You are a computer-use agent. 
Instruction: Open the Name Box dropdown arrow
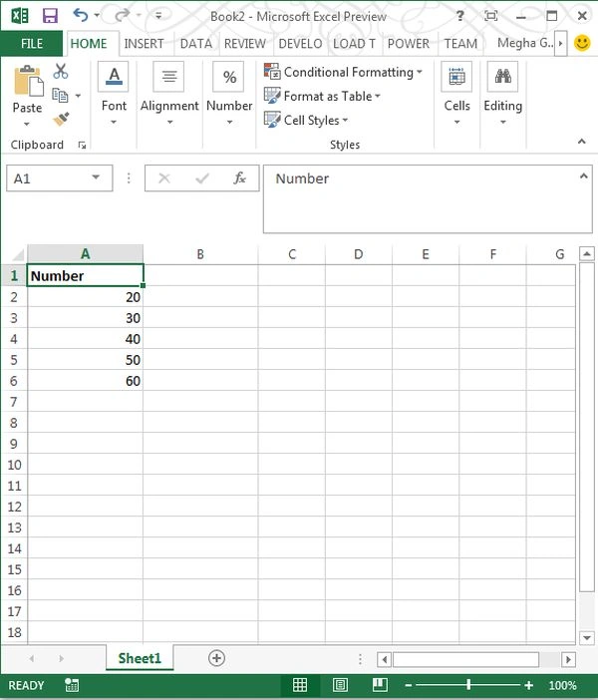(96, 177)
